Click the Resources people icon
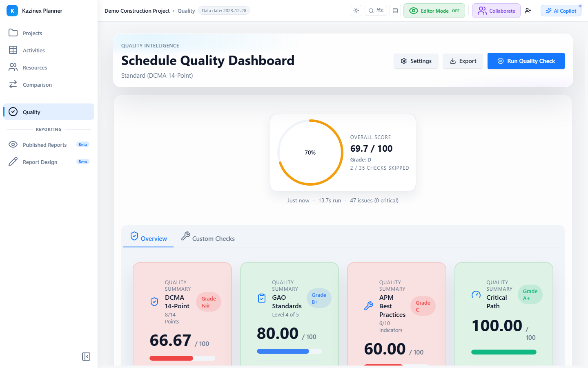588x368 pixels. point(13,67)
